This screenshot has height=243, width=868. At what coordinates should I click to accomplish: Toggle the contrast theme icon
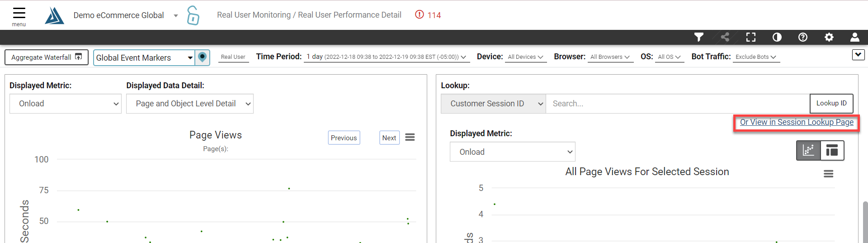click(777, 37)
